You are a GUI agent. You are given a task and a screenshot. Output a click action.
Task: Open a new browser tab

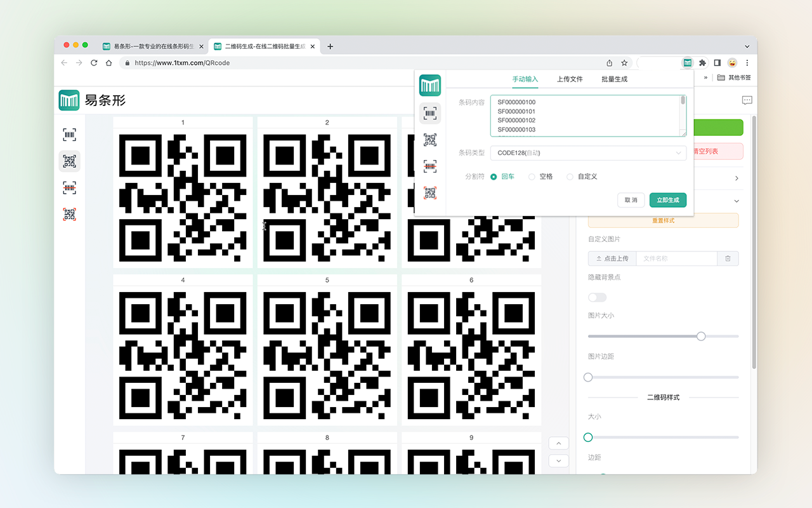click(330, 46)
